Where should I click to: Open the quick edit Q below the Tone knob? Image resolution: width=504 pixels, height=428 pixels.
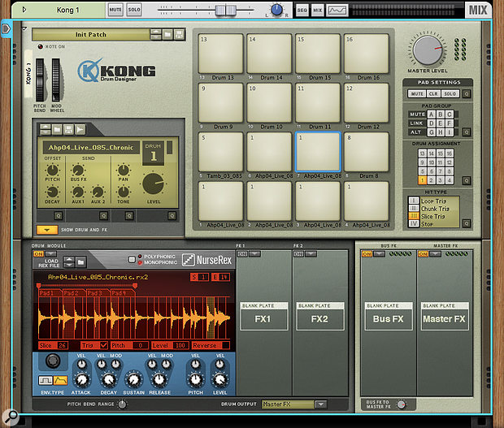129,216
